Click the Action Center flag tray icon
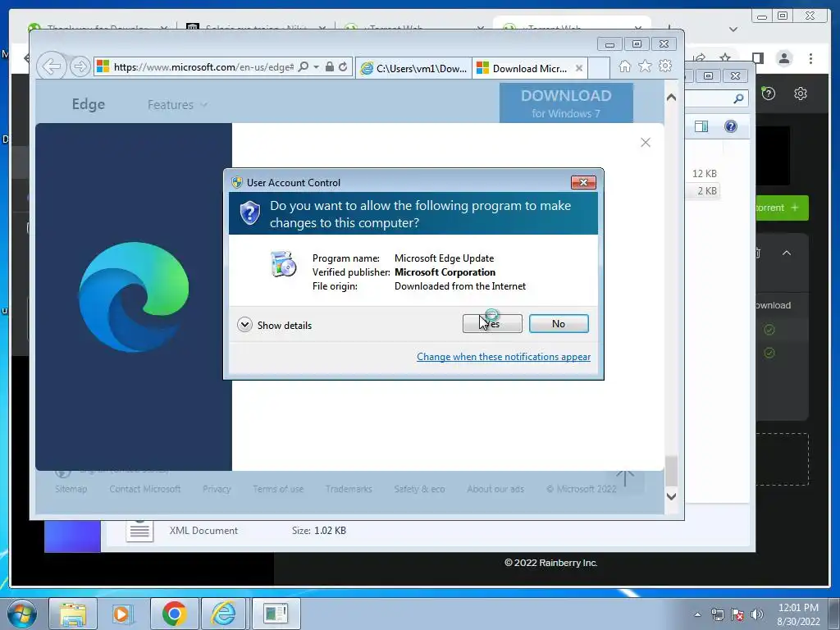Screen dimensions: 840x630 (737, 615)
